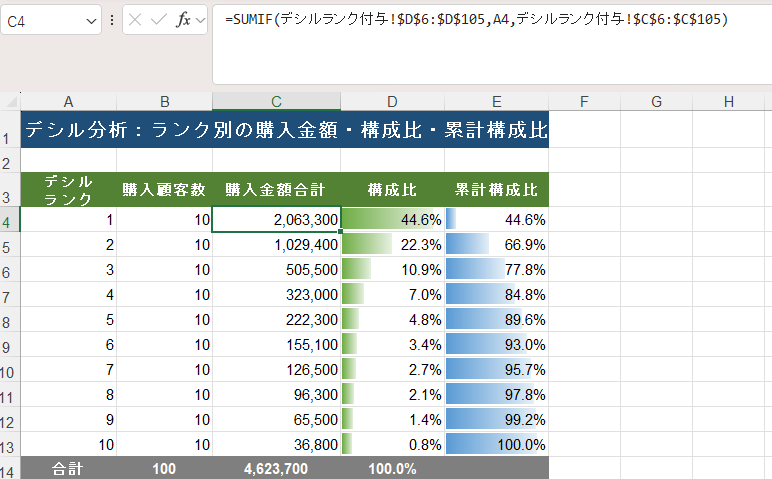Select the 66.9% cumulative cell
Image resolution: width=772 pixels, height=479 pixels.
pos(496,245)
